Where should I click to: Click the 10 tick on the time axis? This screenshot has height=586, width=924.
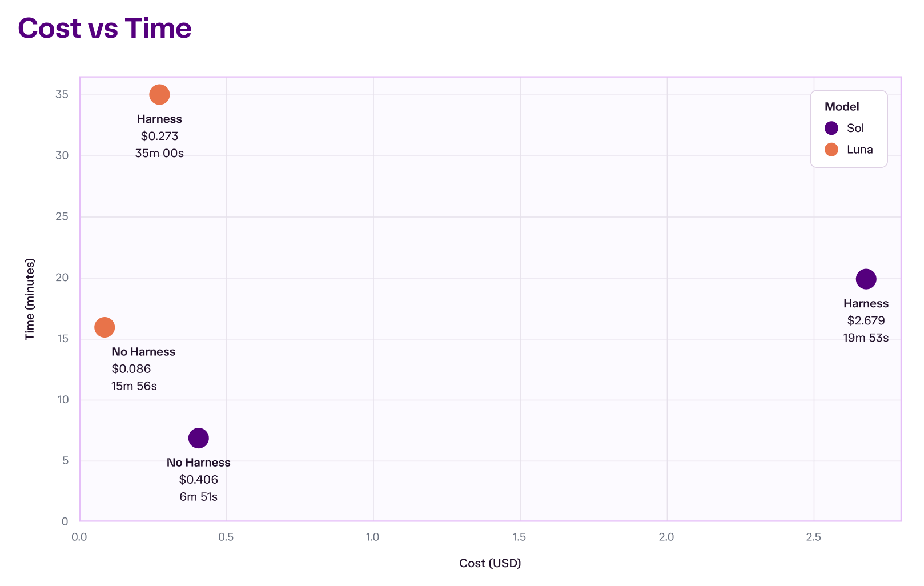[x=63, y=399]
